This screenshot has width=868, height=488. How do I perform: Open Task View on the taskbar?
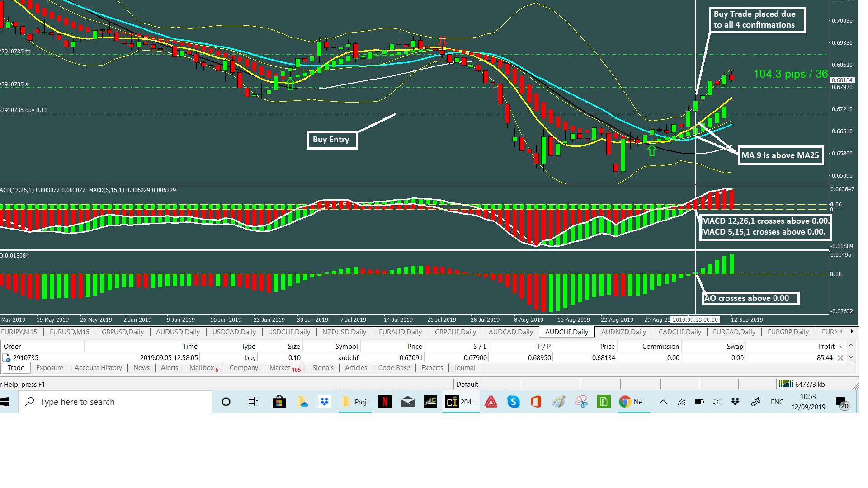(253, 402)
